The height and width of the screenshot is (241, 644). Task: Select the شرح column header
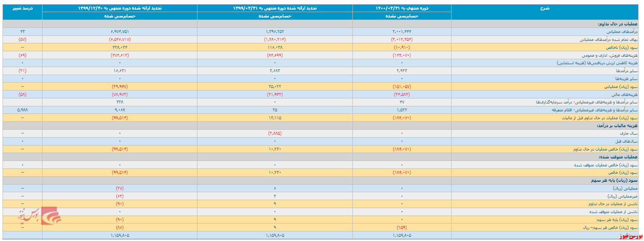click(547, 8)
